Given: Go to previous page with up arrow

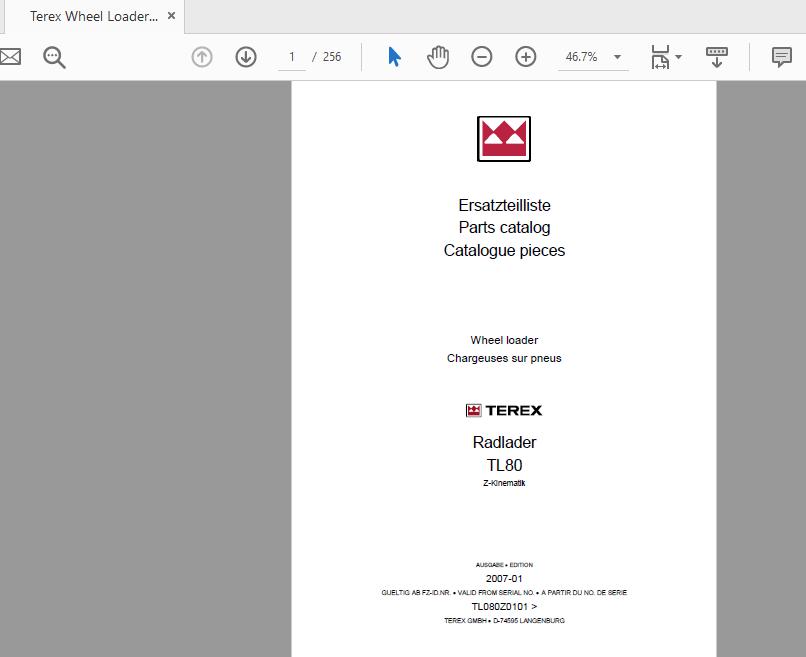Looking at the screenshot, I should click(x=202, y=57).
